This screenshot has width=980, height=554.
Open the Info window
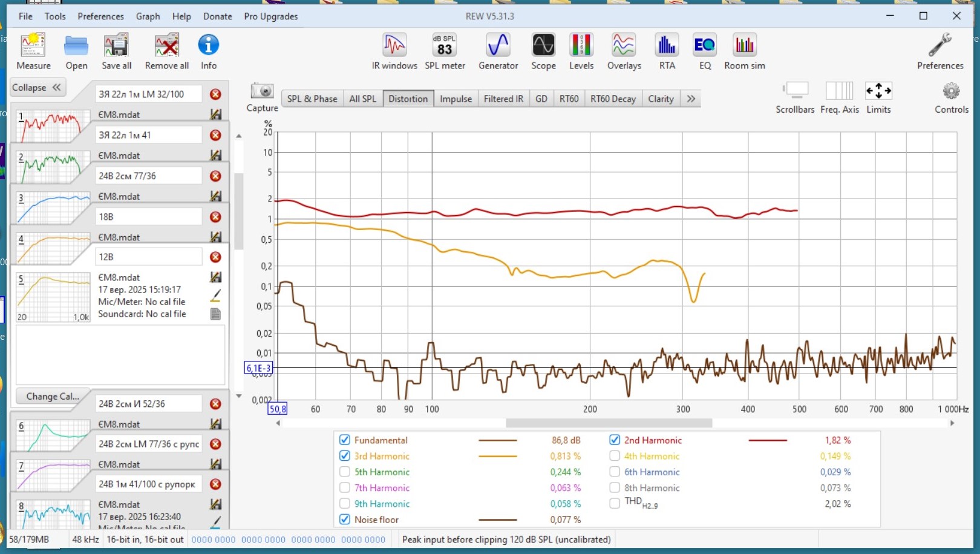pyautogui.click(x=209, y=51)
